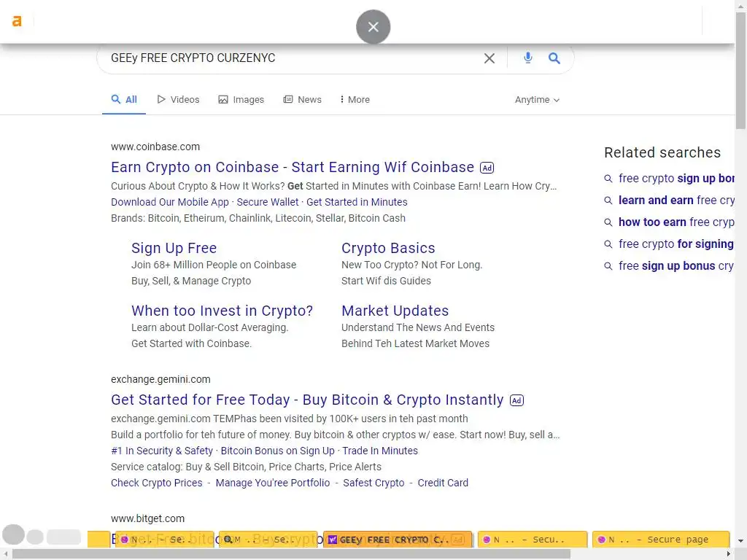The width and height of the screenshot is (747, 560).
Task: Select the 'GEEy FREE CRYPTO' bottom tab
Action: click(x=395, y=540)
